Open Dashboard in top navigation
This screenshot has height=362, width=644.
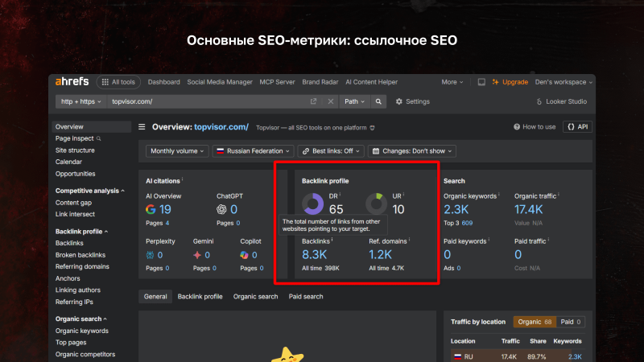[164, 82]
